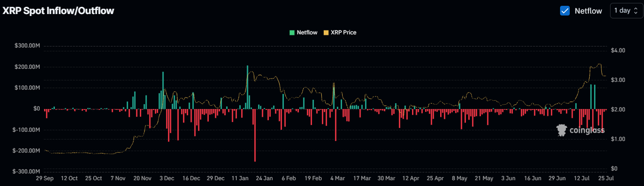Click the green Netflow legend swatch
Screen dimensions: 644x186
point(292,32)
